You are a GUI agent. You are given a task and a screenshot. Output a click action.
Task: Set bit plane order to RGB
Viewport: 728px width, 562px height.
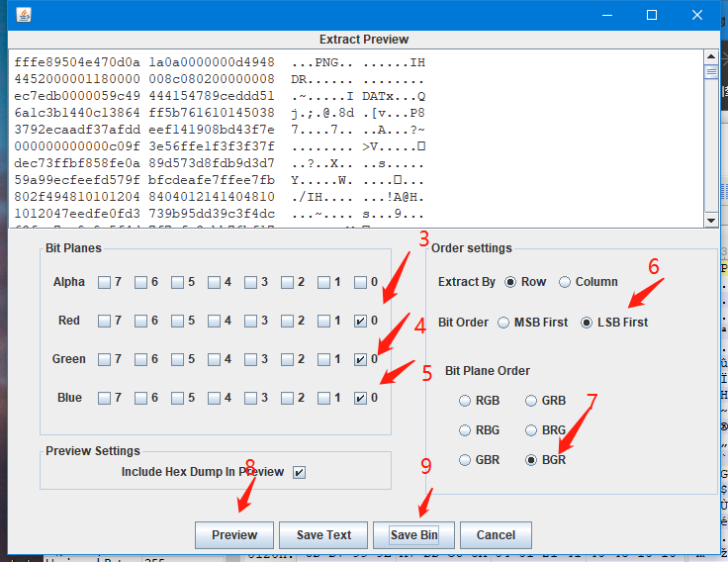point(465,401)
